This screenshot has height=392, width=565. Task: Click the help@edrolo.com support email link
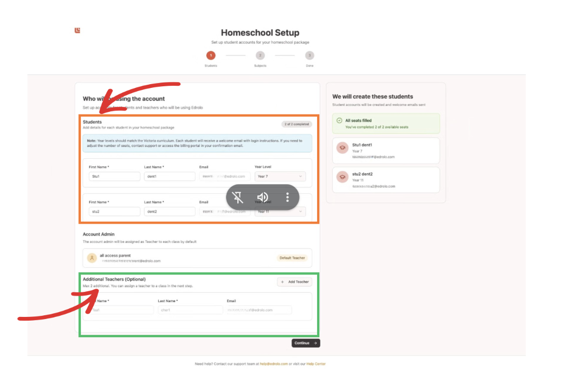(273, 364)
